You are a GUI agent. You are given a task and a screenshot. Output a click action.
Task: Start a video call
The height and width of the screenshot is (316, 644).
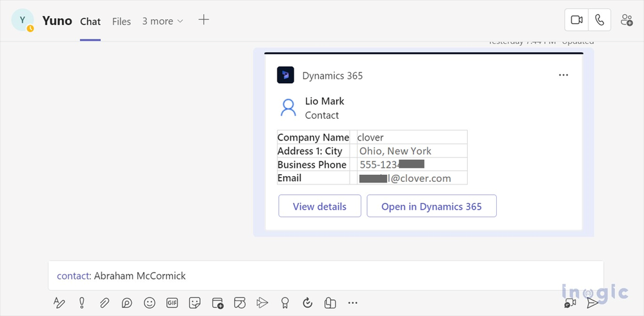[577, 20]
